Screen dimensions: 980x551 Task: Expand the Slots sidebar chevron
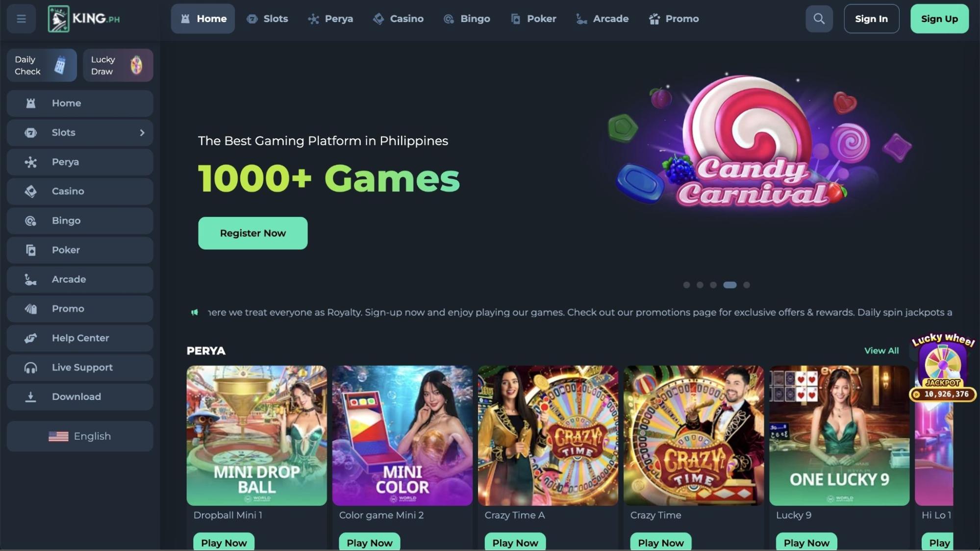click(x=142, y=132)
